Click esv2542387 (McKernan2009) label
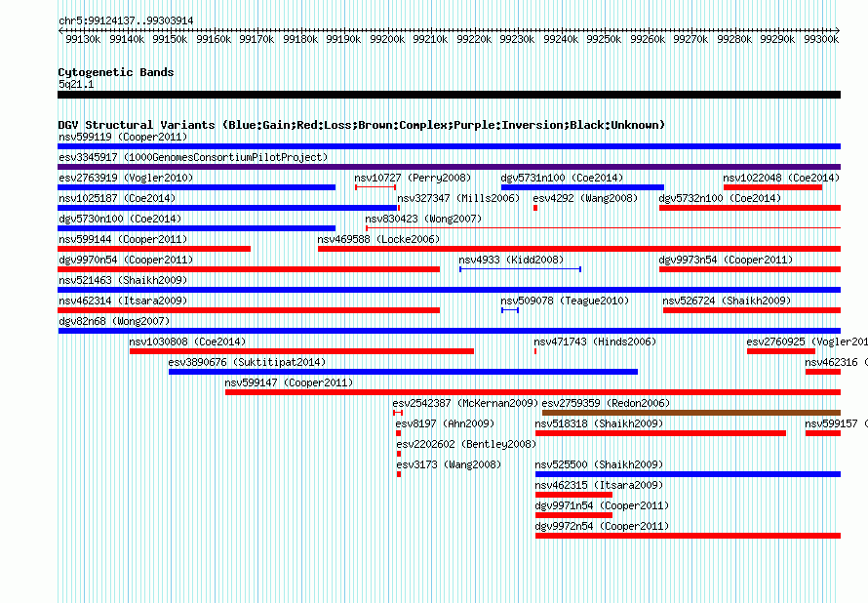Viewport: 868px width, 603px height. click(465, 403)
